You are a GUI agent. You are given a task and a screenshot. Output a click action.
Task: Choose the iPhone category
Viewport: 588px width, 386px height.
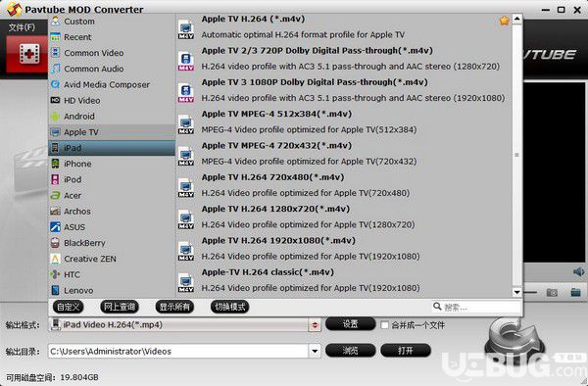[112, 164]
